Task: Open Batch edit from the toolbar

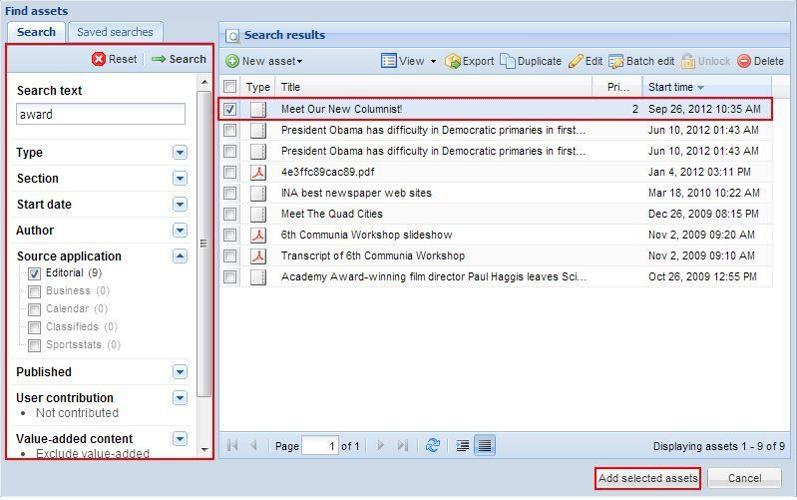Action: click(x=616, y=61)
